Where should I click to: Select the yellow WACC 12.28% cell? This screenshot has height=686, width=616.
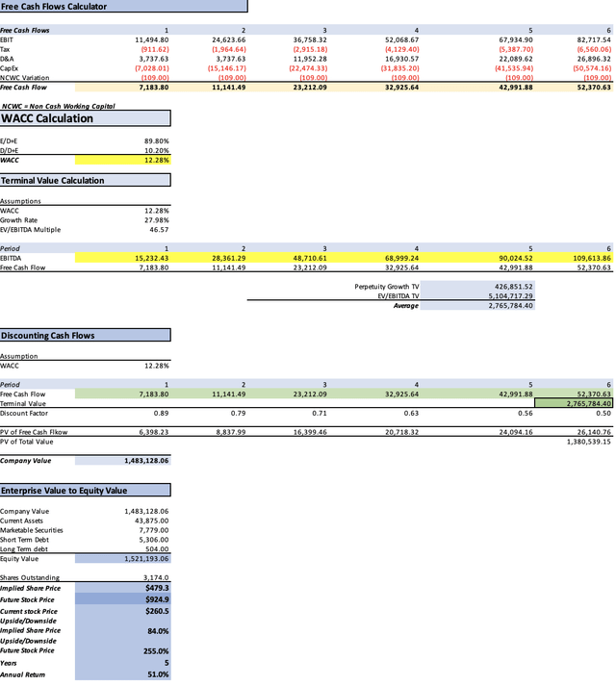(123, 160)
